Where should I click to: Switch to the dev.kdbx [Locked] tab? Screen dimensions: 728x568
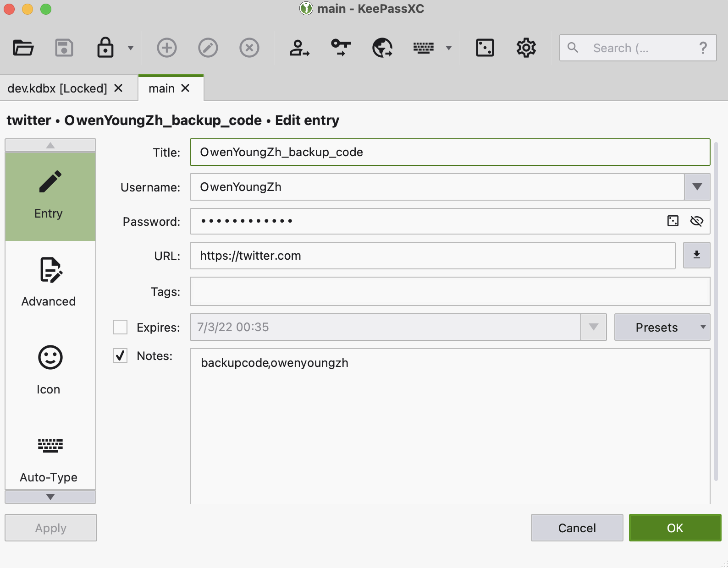(57, 88)
